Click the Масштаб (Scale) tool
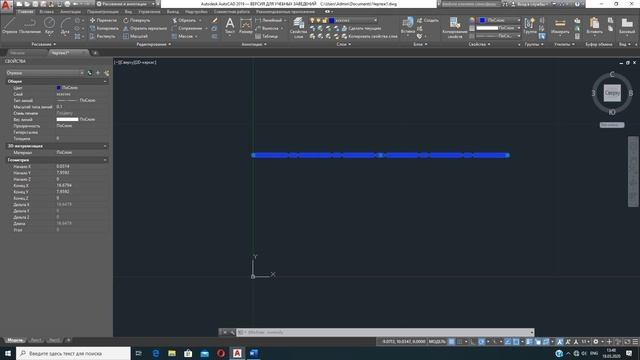 click(x=136, y=36)
